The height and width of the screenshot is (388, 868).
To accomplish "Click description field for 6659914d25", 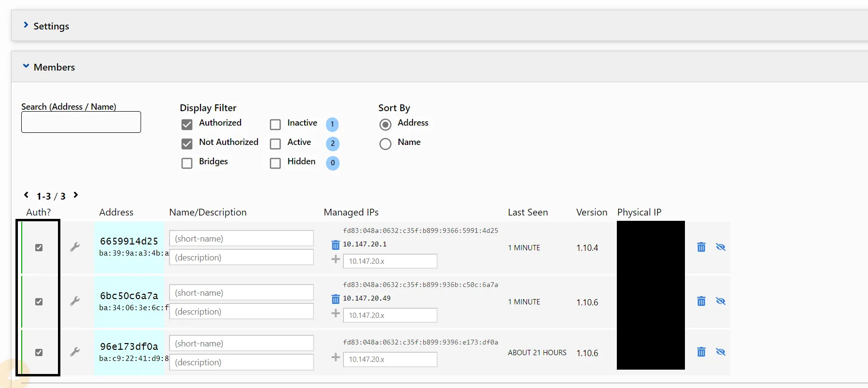I will 242,258.
